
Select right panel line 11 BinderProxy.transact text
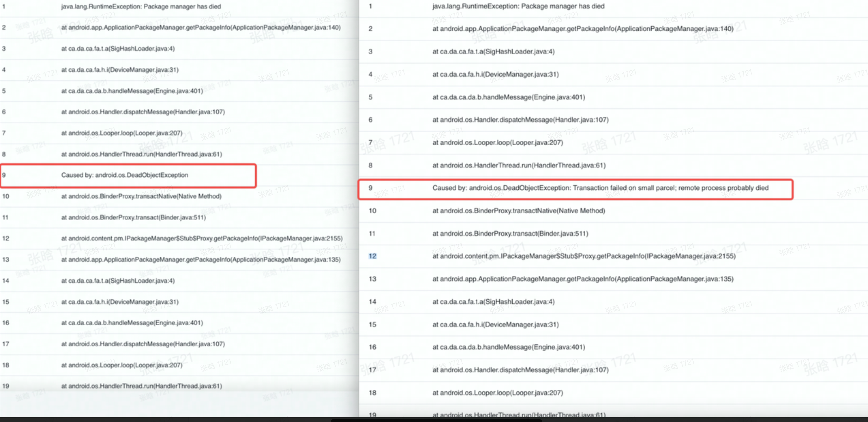510,233
